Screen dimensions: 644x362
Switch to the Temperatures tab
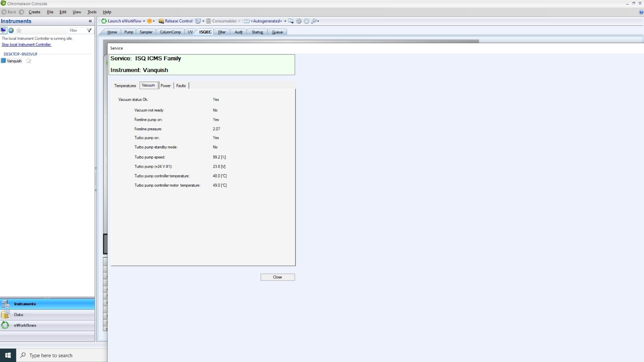point(125,86)
